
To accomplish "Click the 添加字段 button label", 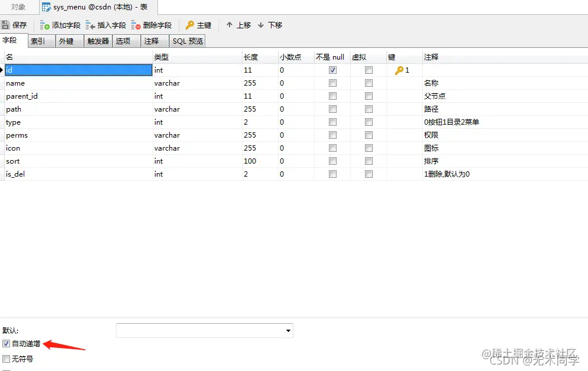I will point(66,25).
